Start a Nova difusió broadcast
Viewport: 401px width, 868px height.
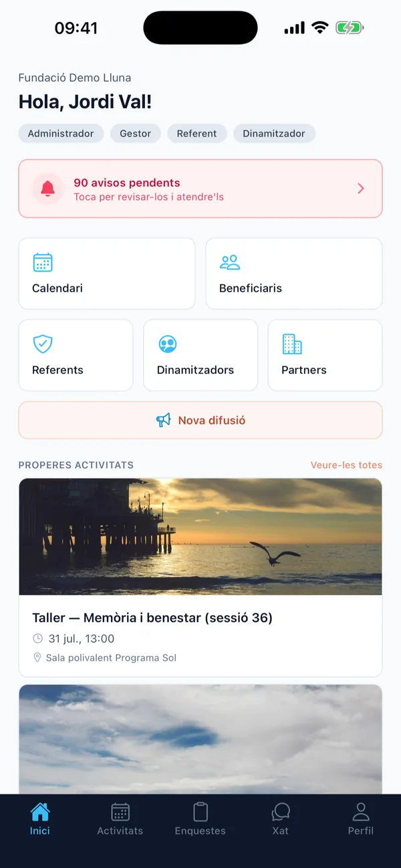tap(200, 420)
